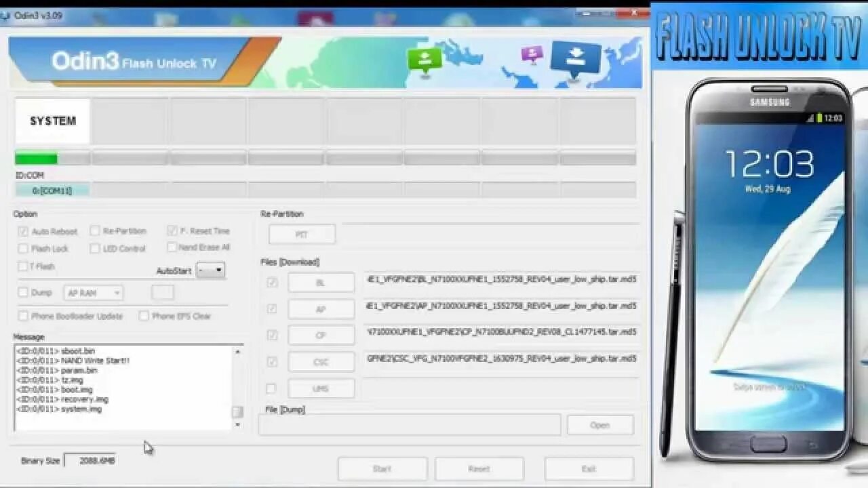Click the Exit button
Image resolution: width=868 pixels, height=488 pixels.
(x=589, y=469)
